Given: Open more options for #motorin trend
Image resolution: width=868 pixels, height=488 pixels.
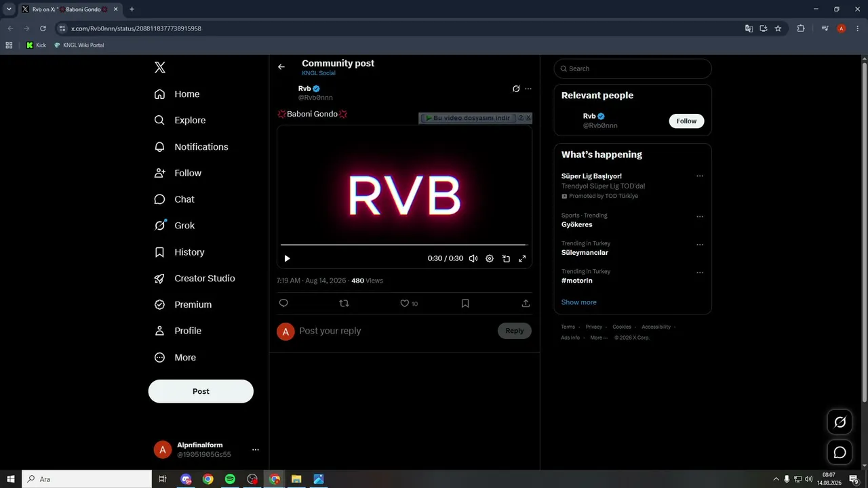Looking at the screenshot, I should pos(700,272).
